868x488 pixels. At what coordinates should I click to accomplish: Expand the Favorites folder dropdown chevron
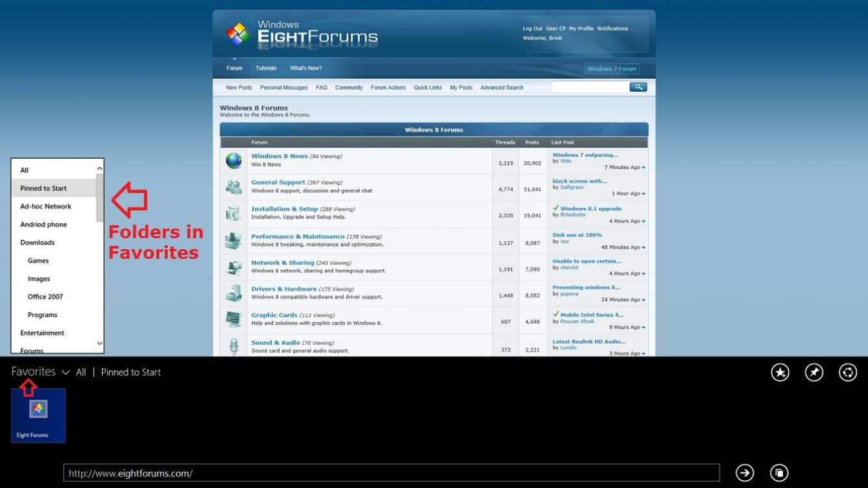point(66,373)
